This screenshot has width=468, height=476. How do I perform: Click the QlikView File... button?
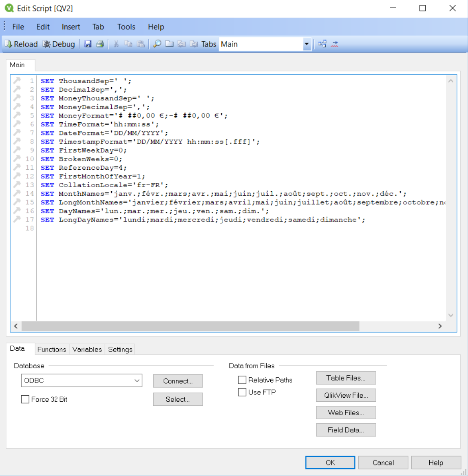coord(346,395)
